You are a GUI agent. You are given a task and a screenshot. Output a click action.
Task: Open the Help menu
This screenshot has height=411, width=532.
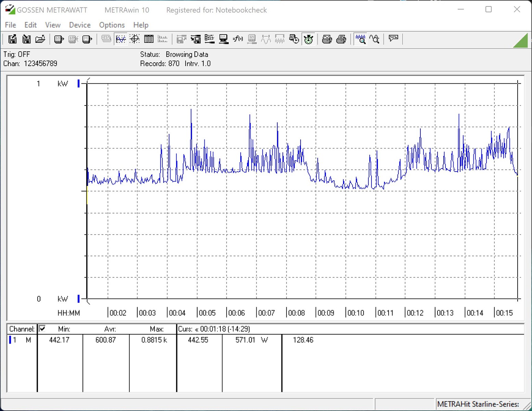tap(141, 25)
